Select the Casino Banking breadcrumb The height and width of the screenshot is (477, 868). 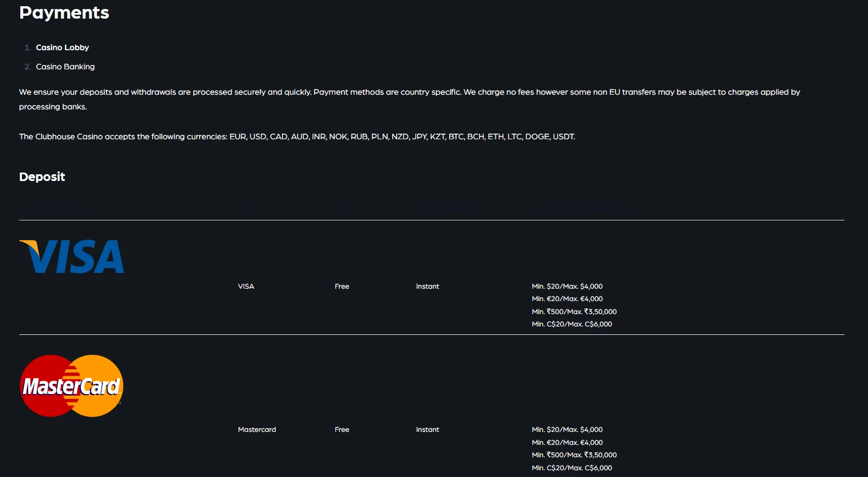(65, 67)
